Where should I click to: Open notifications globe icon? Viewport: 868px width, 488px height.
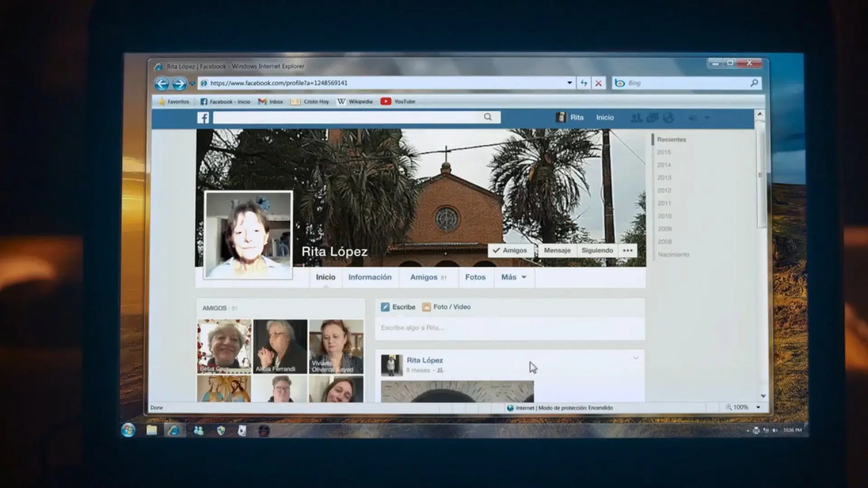(668, 118)
